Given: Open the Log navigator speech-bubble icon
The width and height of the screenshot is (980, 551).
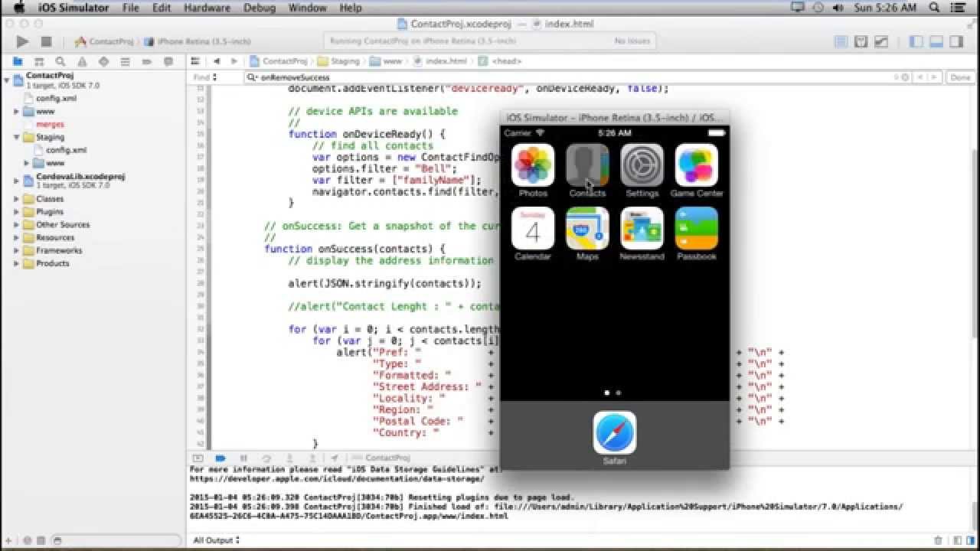Looking at the screenshot, I should tap(168, 61).
